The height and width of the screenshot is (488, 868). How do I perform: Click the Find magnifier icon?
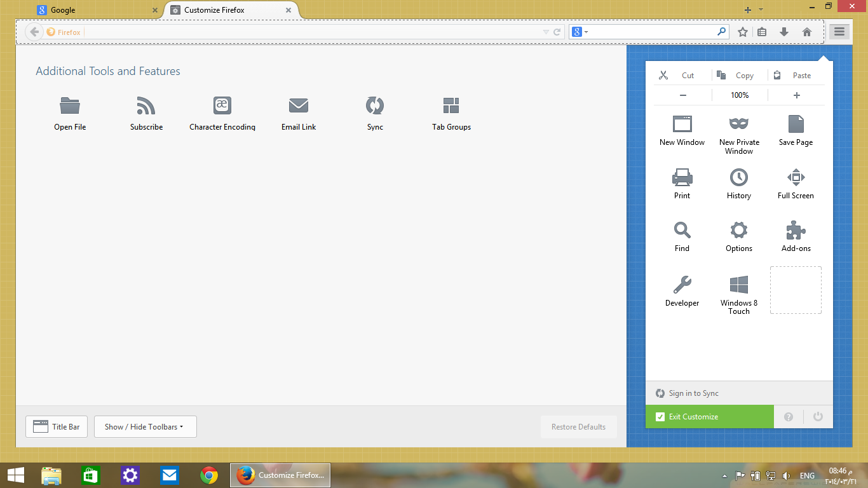[682, 229]
